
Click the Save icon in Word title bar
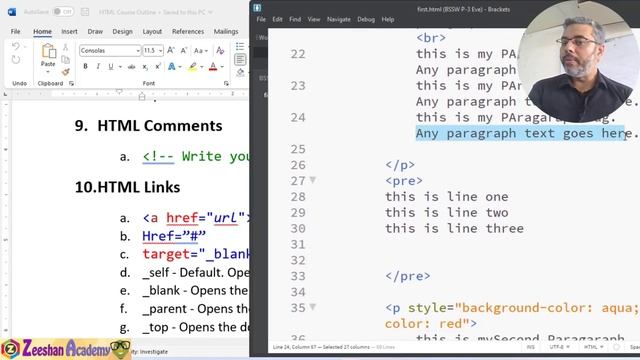(x=85, y=12)
